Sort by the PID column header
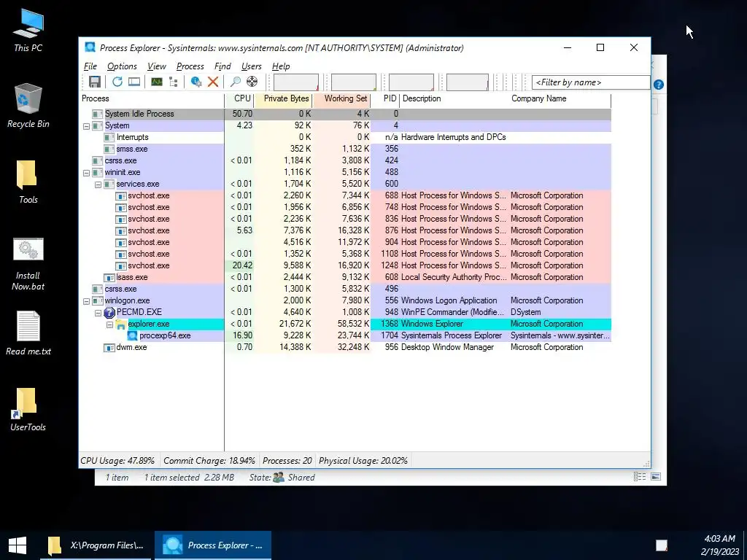This screenshot has height=560, width=747. pos(385,98)
